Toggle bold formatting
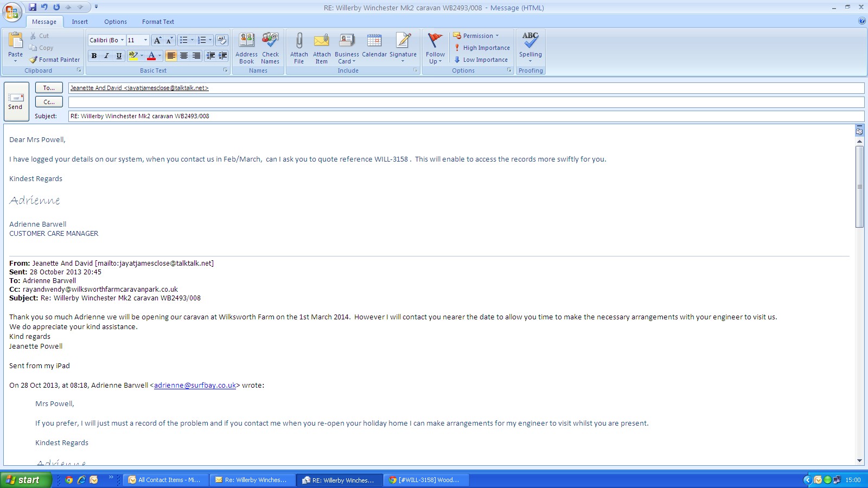Screen dimensions: 868x488 pyautogui.click(x=94, y=56)
